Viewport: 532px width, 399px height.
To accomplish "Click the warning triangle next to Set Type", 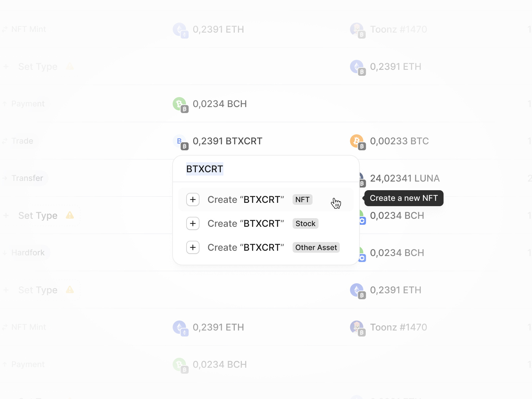I will [x=70, y=66].
